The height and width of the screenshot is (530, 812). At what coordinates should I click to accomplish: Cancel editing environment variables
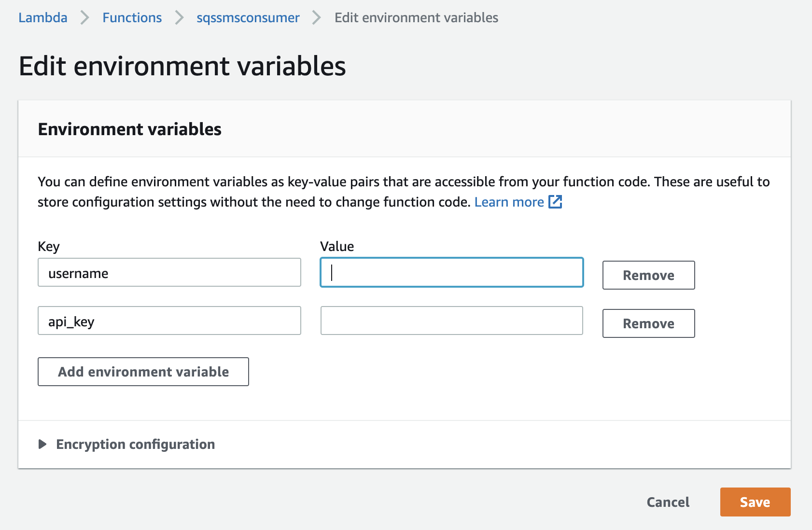tap(668, 502)
